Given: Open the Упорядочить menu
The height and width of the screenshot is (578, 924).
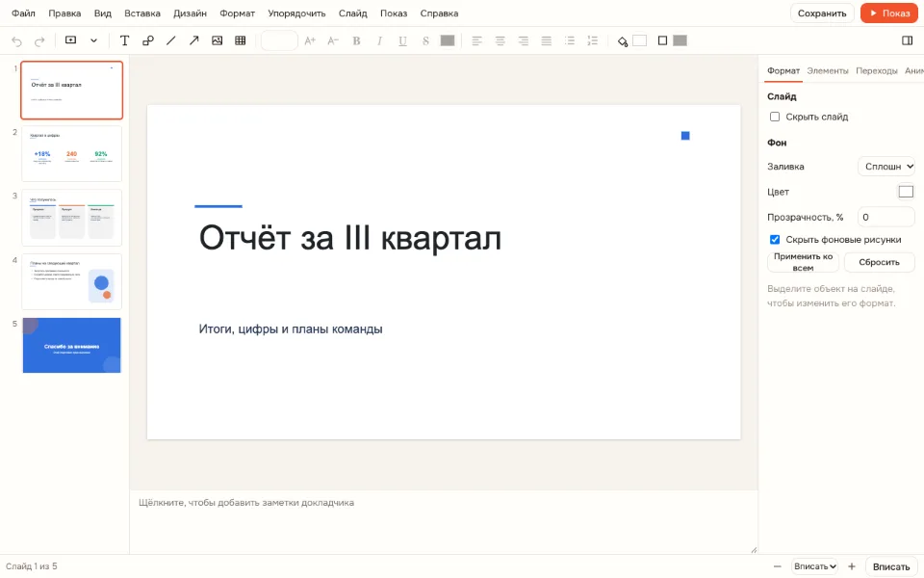Looking at the screenshot, I should pos(296,13).
